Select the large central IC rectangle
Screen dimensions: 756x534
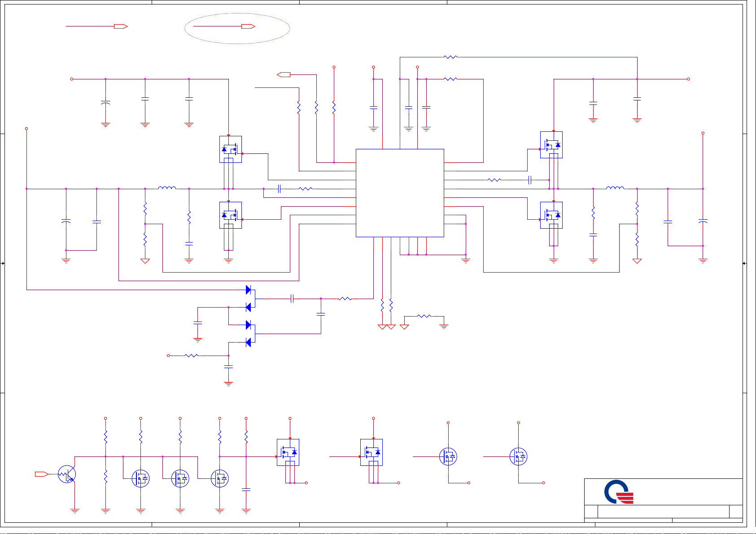pyautogui.click(x=400, y=193)
